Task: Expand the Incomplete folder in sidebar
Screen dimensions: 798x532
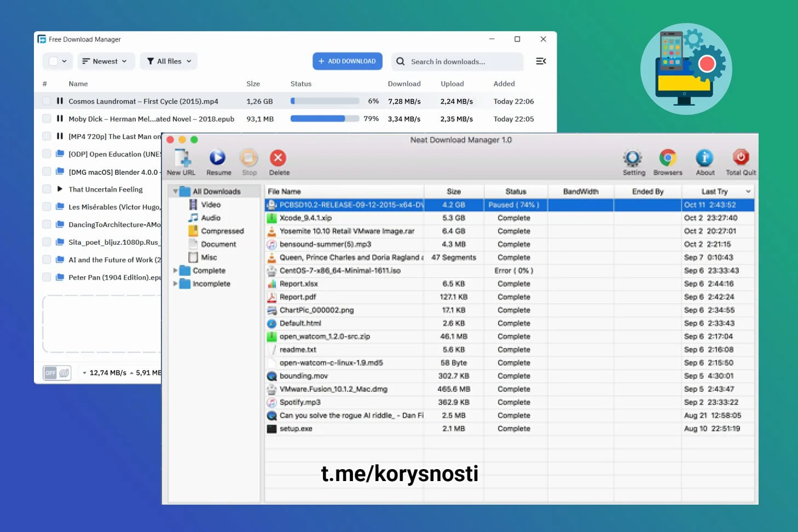Action: click(175, 284)
